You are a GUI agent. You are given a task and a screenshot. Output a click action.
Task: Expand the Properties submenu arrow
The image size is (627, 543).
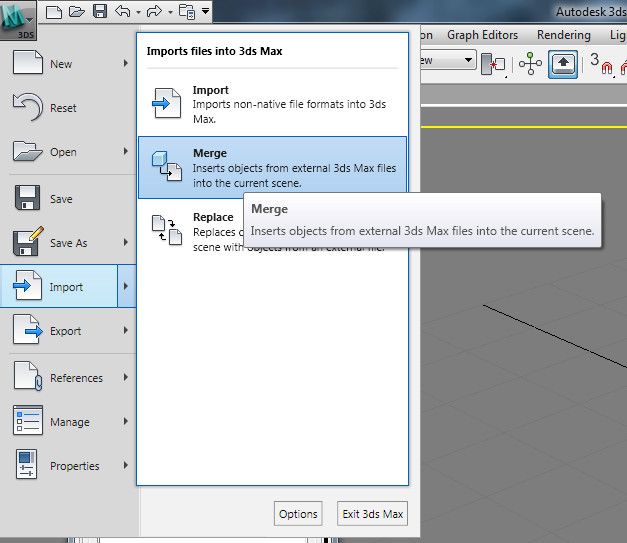coord(126,465)
